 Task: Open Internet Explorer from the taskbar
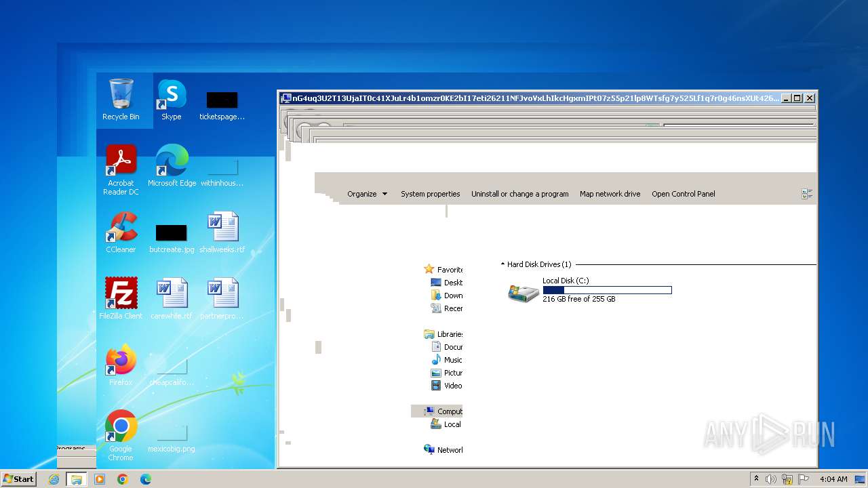(54, 479)
